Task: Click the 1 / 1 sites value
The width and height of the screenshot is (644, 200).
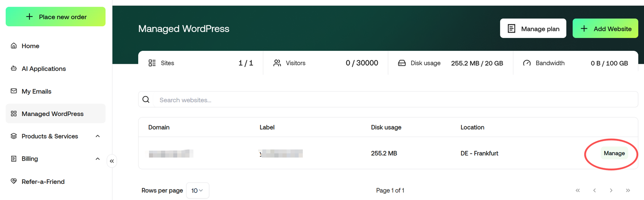Action: coord(246,63)
